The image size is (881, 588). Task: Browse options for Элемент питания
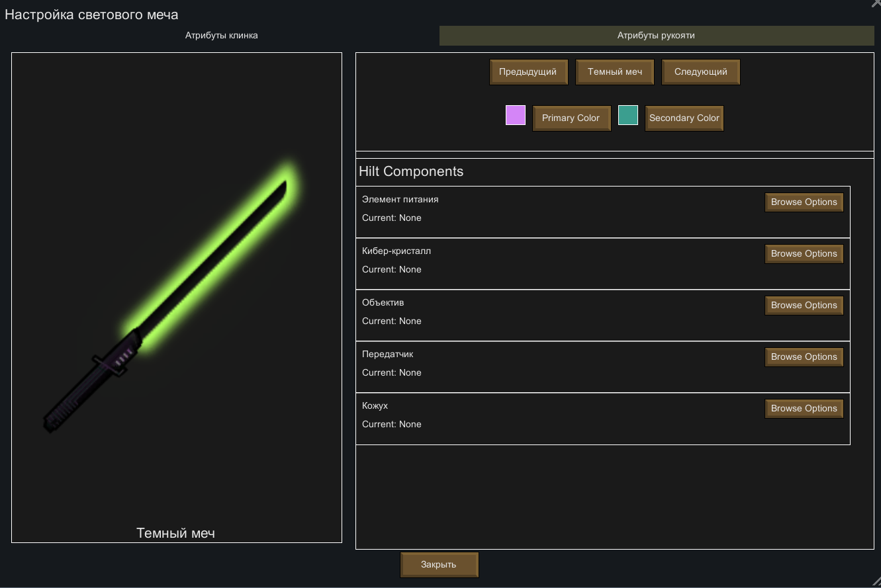[804, 202]
